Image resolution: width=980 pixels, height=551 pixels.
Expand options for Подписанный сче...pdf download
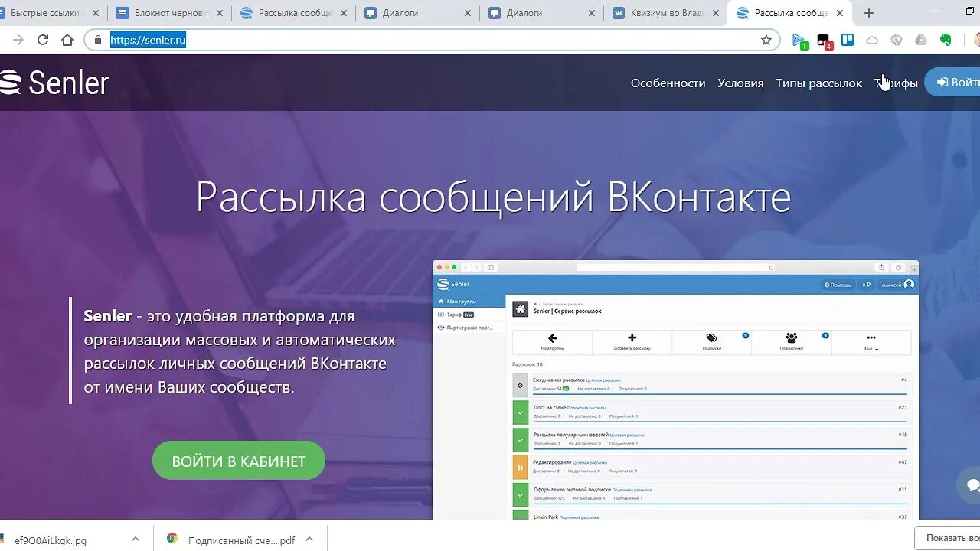(309, 539)
